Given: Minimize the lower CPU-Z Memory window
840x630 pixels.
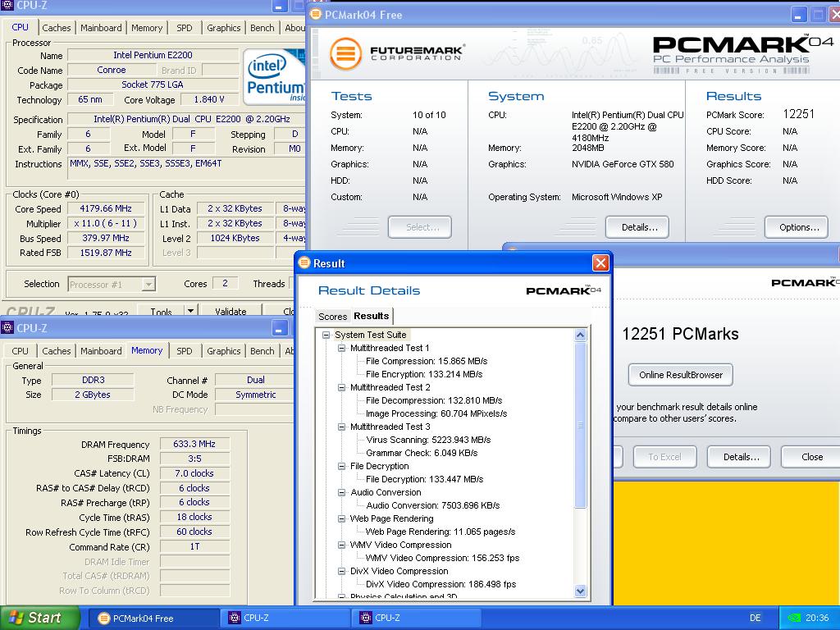Looking at the screenshot, I should pos(279,328).
